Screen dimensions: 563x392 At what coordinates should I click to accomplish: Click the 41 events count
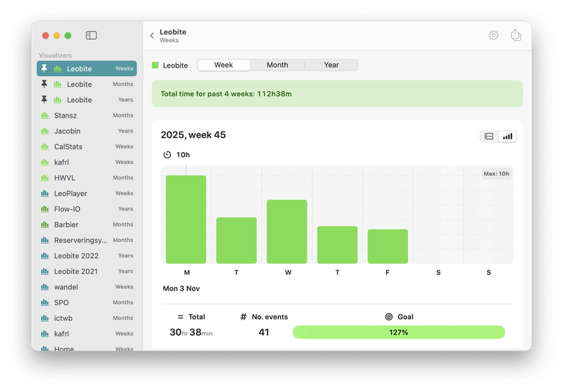[263, 332]
